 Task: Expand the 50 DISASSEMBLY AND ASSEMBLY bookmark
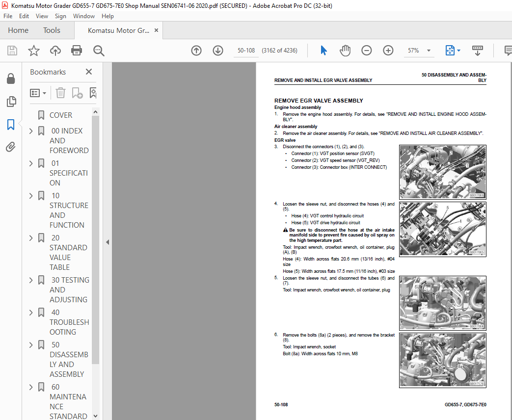pos(31,345)
